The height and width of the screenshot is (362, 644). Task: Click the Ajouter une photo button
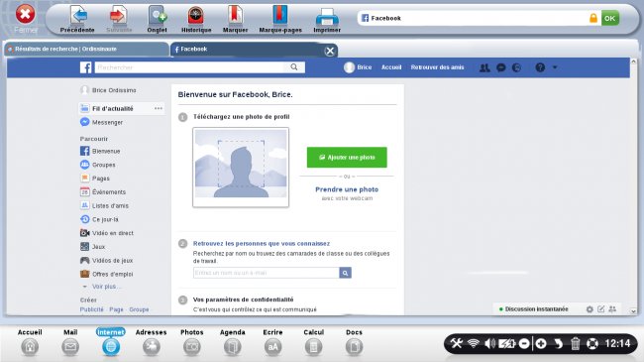pos(347,157)
